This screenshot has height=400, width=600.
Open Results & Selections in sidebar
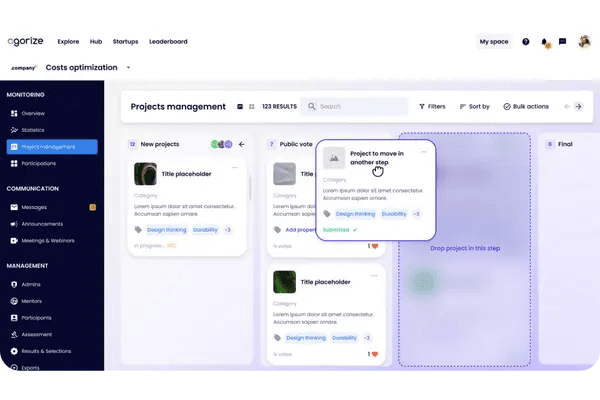coord(46,351)
